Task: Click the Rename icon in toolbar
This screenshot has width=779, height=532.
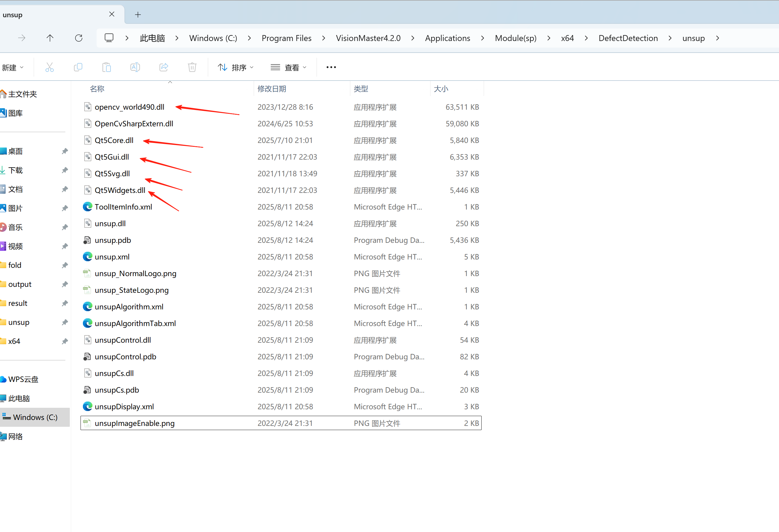Action: pos(135,67)
